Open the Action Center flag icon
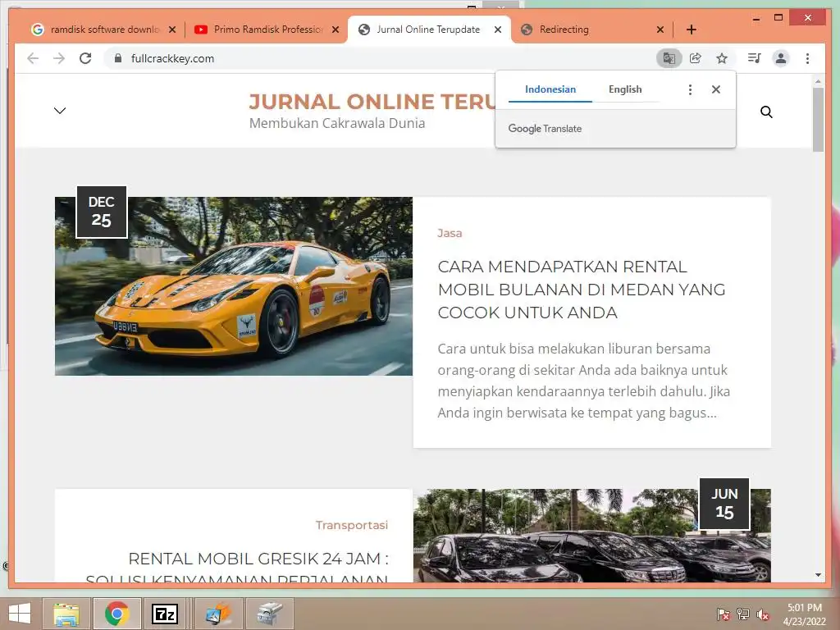The width and height of the screenshot is (840, 630). (724, 614)
